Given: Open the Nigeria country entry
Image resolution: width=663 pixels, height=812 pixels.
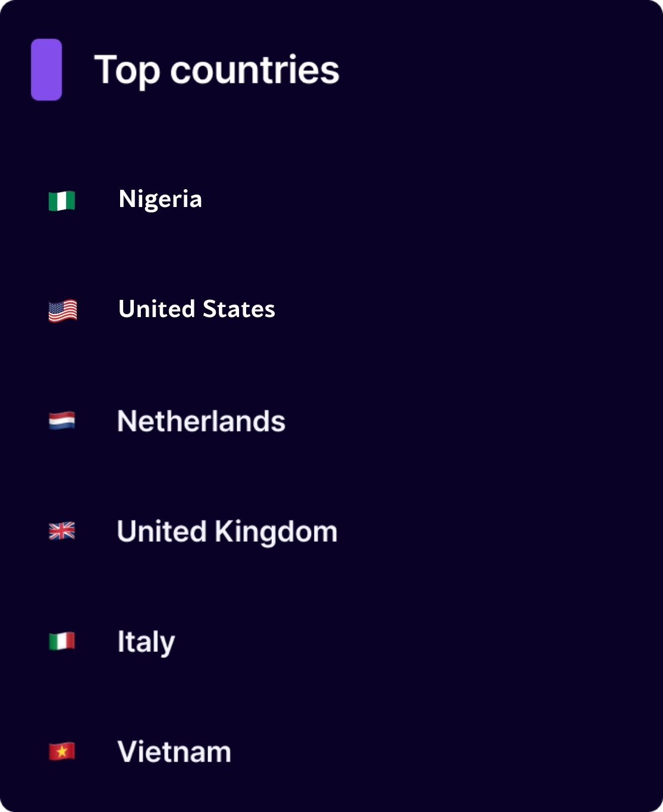Looking at the screenshot, I should pos(161,200).
